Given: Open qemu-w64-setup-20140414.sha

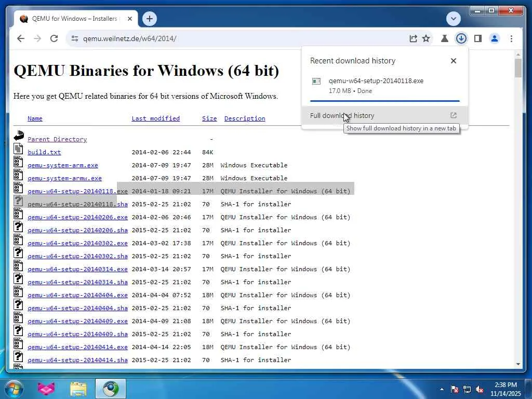Looking at the screenshot, I should click(x=78, y=360).
